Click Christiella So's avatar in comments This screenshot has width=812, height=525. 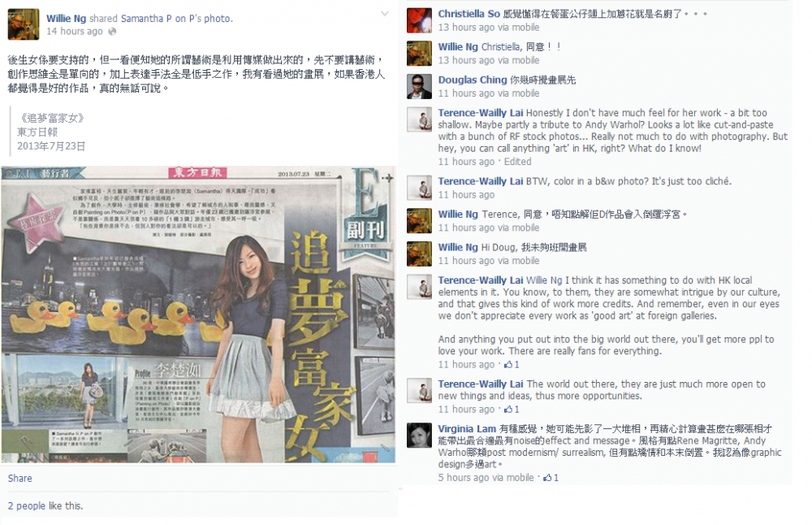(x=420, y=20)
